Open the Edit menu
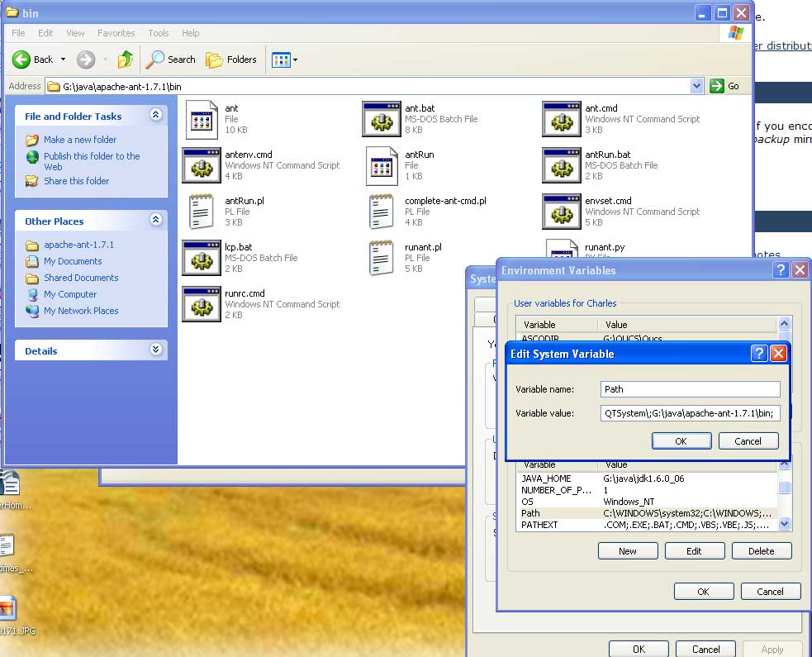 point(45,33)
